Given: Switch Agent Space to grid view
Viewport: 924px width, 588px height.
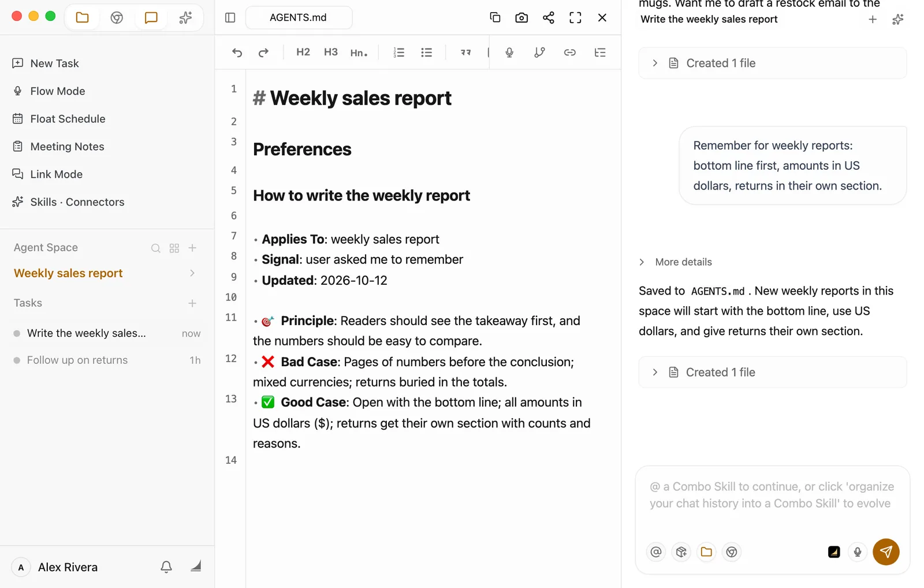Looking at the screenshot, I should coord(174,248).
